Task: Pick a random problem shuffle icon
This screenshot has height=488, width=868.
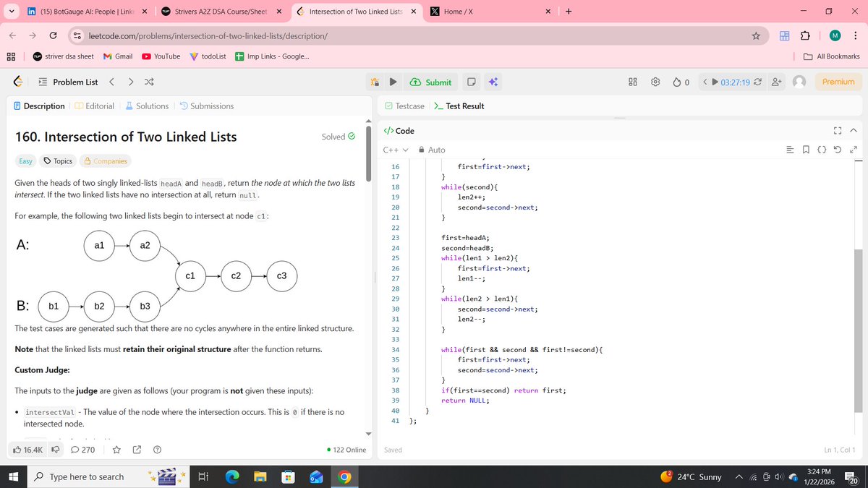Action: [x=149, y=82]
